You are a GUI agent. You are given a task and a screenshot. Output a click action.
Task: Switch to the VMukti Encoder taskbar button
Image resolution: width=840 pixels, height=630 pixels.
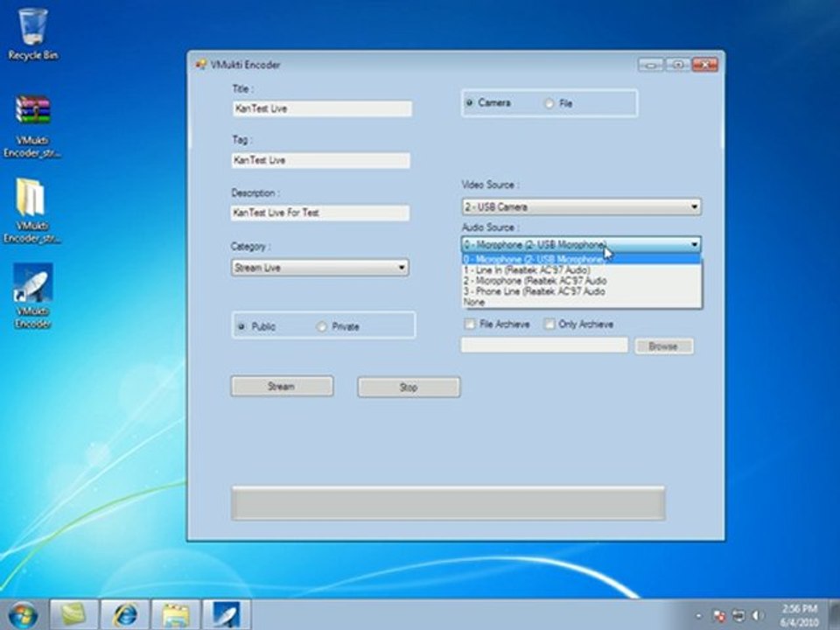point(226,614)
